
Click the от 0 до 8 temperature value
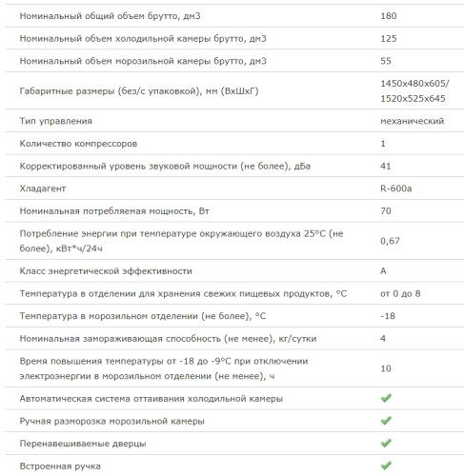[x=400, y=293]
